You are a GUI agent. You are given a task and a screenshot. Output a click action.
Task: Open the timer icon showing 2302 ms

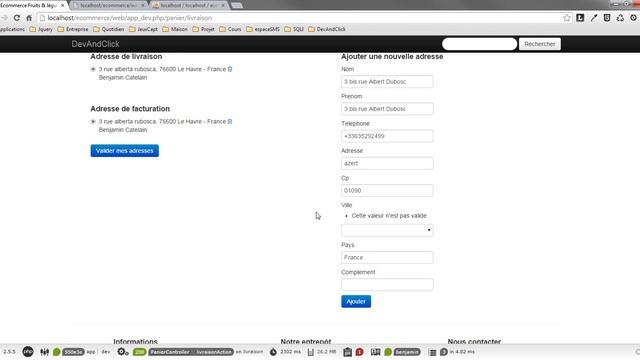point(273,352)
